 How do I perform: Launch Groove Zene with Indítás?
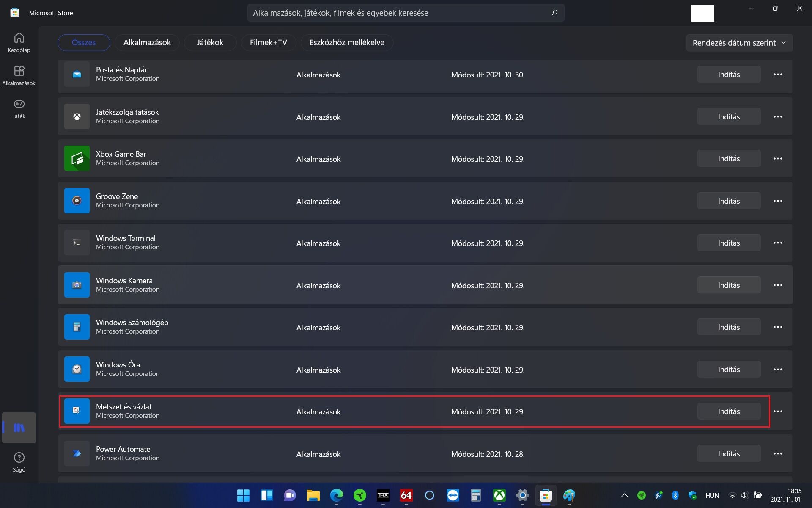click(x=729, y=201)
